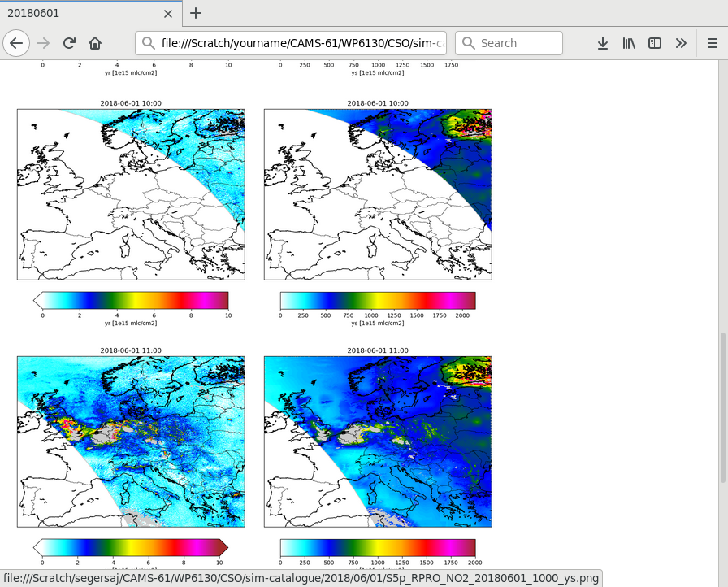Image resolution: width=728 pixels, height=587 pixels.
Task: Open a new browser tab
Action: pos(196,13)
